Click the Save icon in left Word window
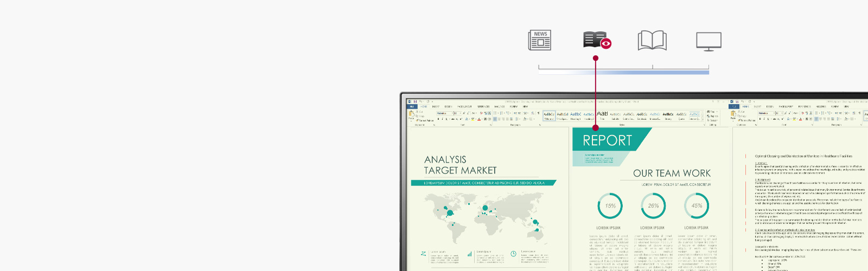This screenshot has height=271, width=868. 415,101
